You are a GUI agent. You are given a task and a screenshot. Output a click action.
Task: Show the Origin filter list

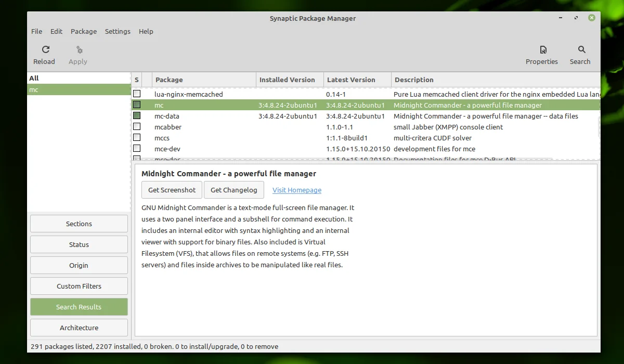click(x=79, y=265)
